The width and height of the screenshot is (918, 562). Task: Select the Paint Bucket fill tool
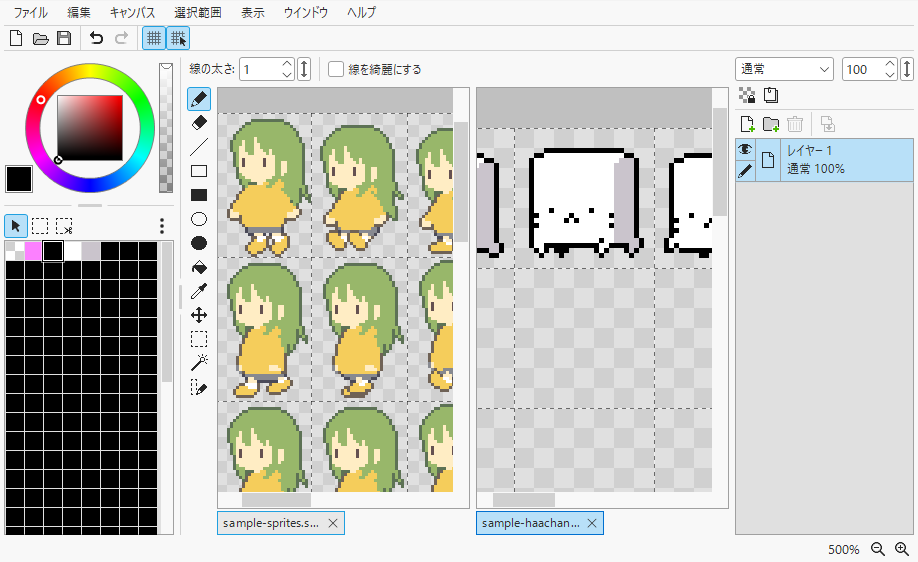199,267
